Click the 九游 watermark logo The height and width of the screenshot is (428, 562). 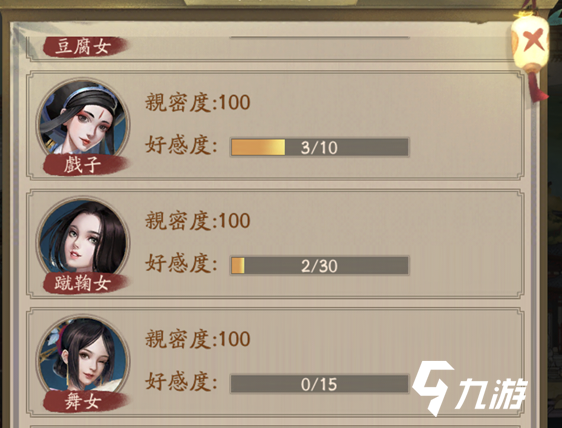pos(470,388)
